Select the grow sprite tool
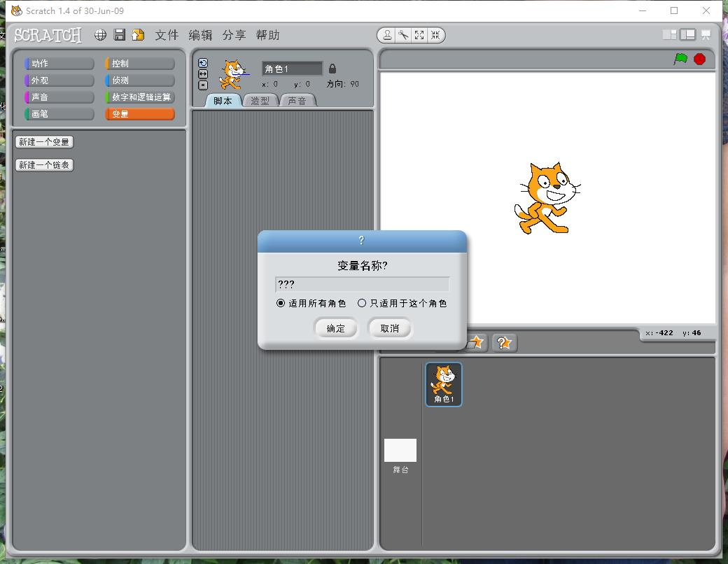The height and width of the screenshot is (564, 728). [x=419, y=35]
